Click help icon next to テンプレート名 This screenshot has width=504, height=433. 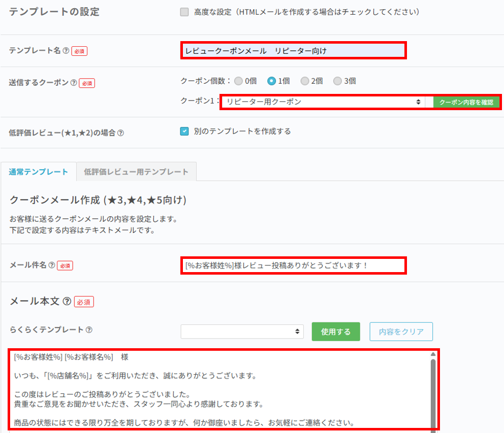(66, 51)
